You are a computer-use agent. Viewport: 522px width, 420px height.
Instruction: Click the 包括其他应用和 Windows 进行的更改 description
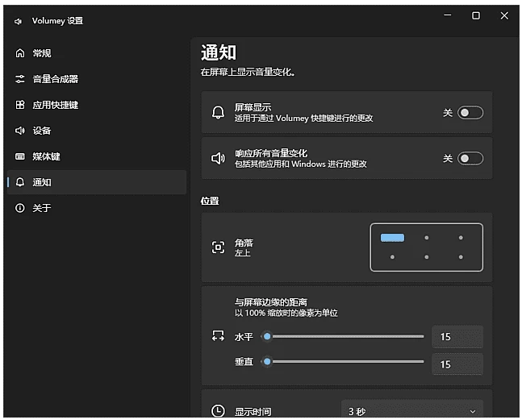point(301,164)
